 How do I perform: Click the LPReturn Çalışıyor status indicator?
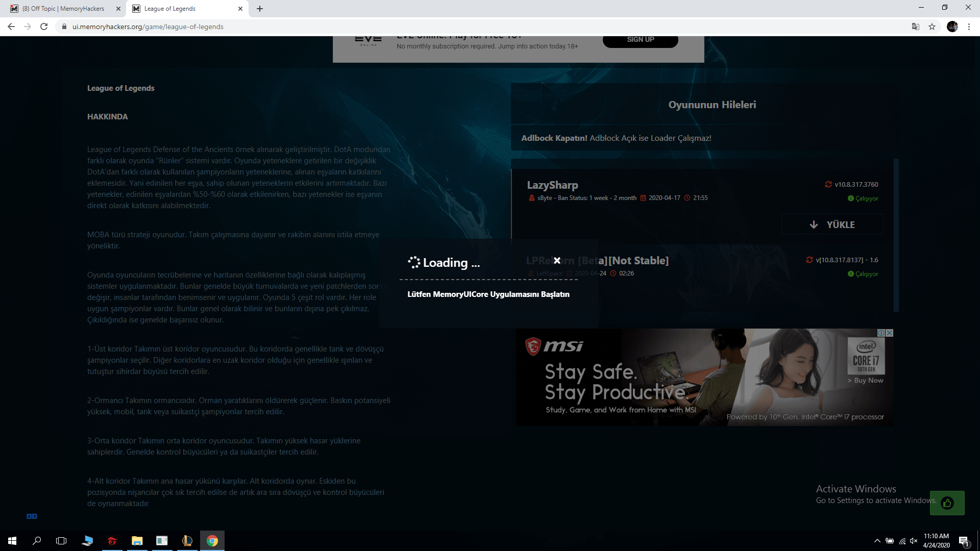tap(863, 274)
